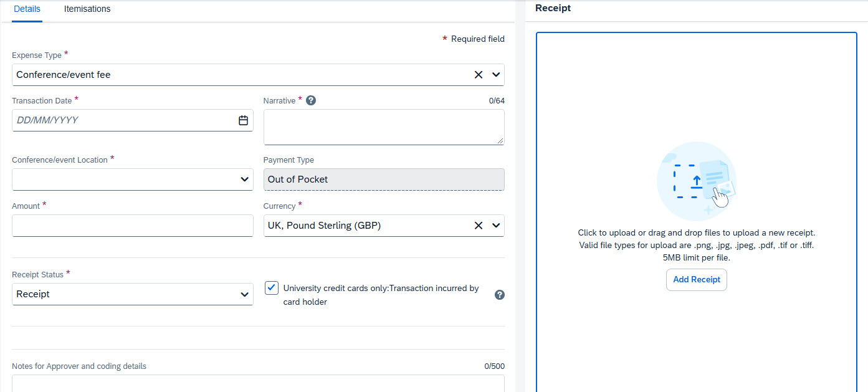
Task: Click into the Amount field
Action: click(x=132, y=226)
